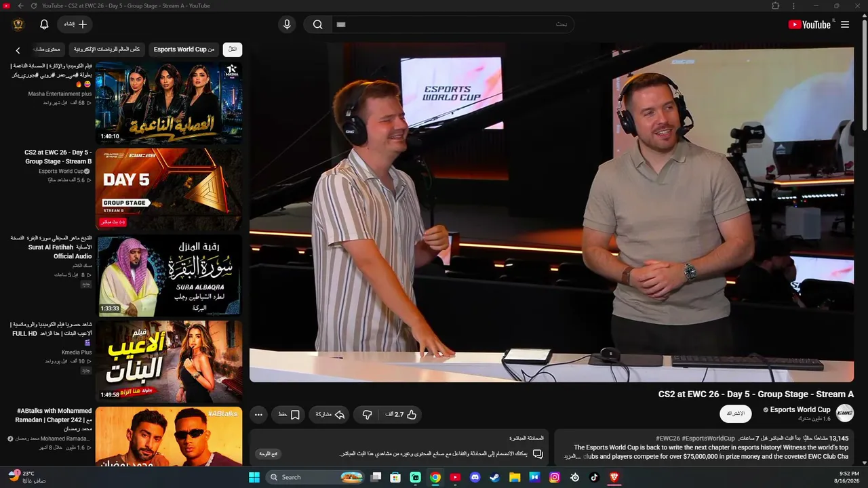Save the video (حفظ) to playlist

click(289, 415)
